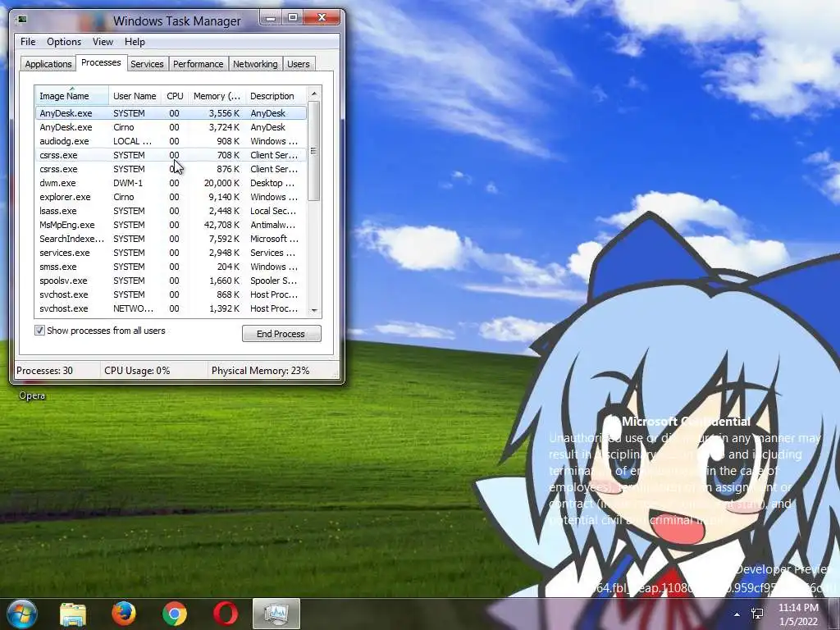Launch Firefox from the taskbar

coord(124,614)
